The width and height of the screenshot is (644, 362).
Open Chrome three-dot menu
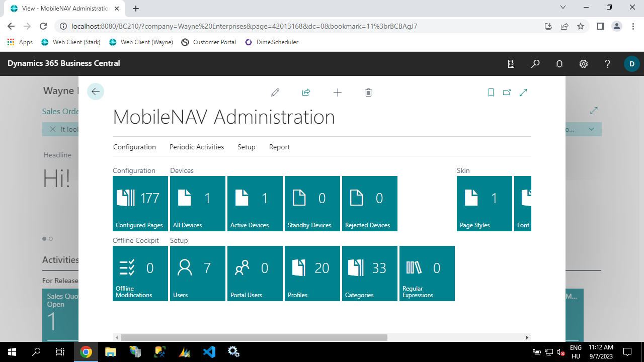pos(632,26)
